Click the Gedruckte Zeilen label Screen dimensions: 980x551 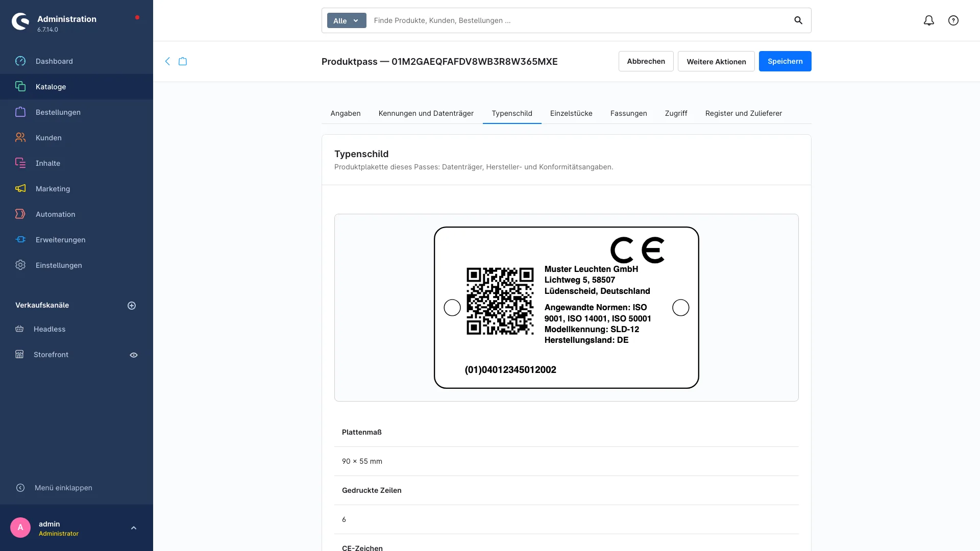(372, 490)
